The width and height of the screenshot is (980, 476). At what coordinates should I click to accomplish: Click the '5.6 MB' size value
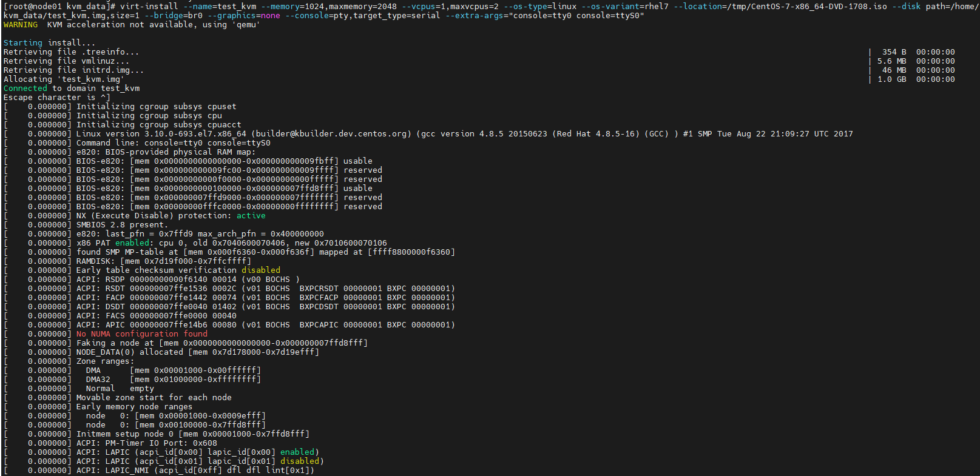[891, 61]
